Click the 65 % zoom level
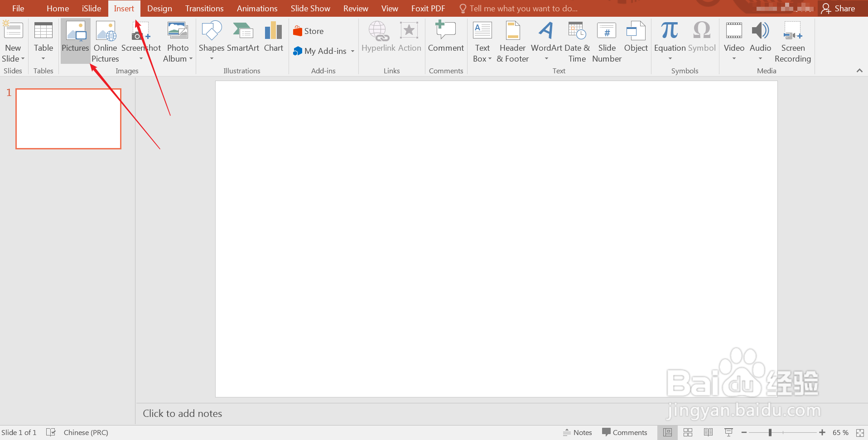 840,432
